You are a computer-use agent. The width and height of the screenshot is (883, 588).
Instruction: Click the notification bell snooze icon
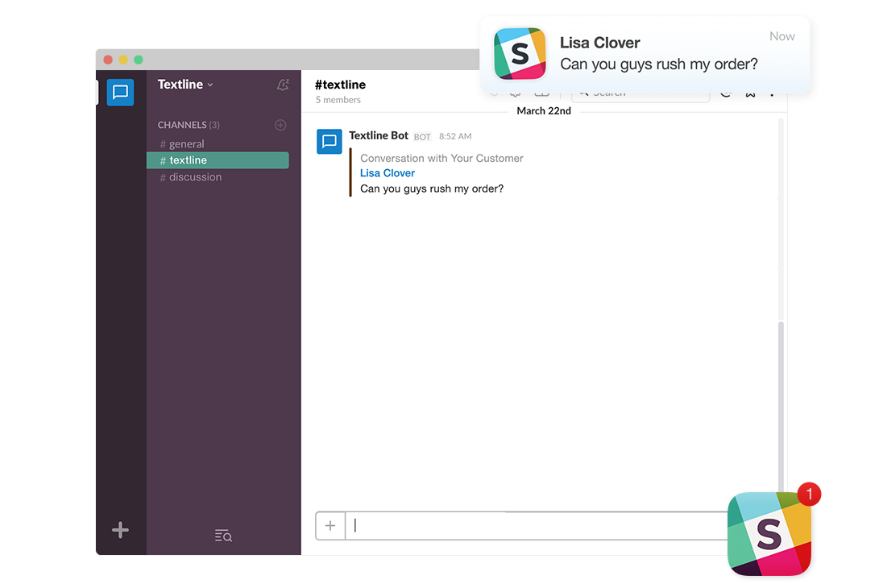tap(283, 85)
